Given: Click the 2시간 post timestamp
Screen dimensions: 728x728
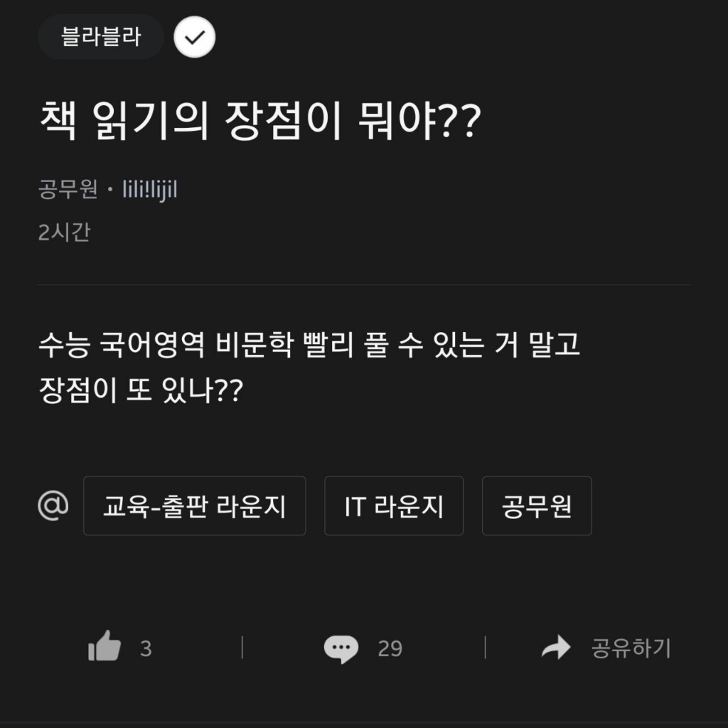Looking at the screenshot, I should point(64,232).
